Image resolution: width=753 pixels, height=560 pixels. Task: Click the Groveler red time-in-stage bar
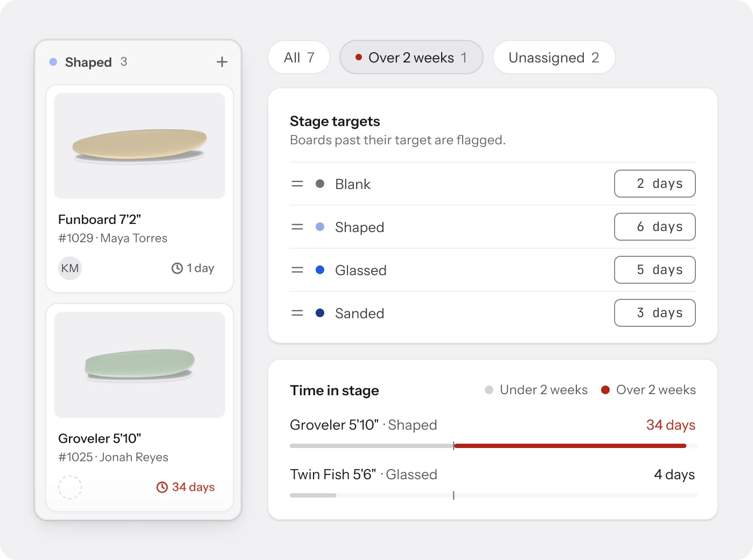(570, 446)
